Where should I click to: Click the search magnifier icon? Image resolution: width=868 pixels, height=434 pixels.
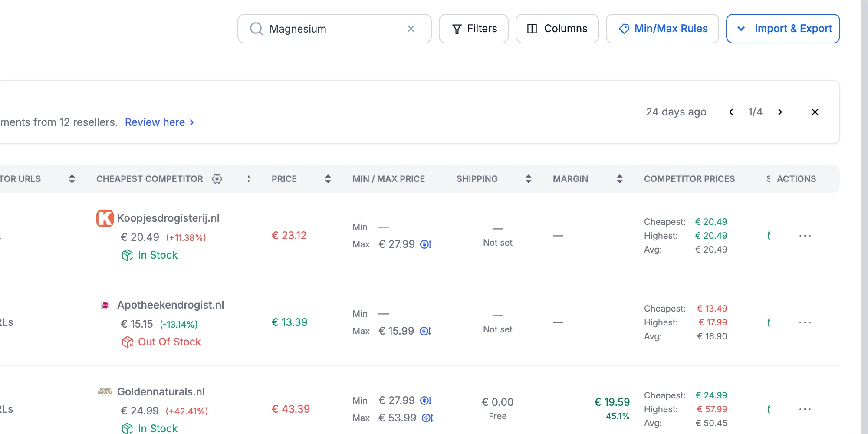click(256, 29)
